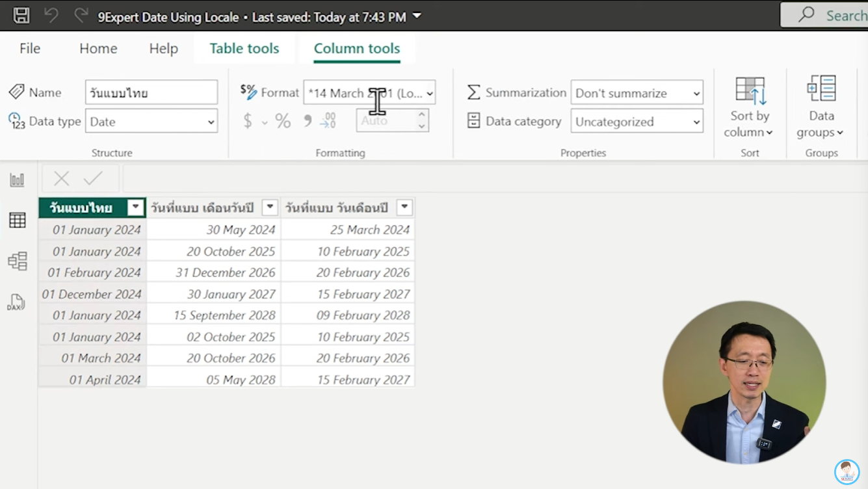868x489 pixels.
Task: Click the Save icon in title bar
Action: point(21,16)
